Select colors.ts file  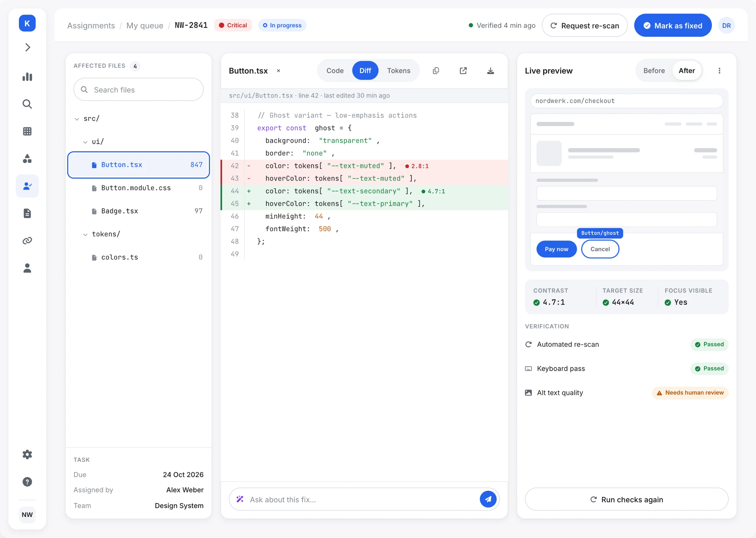(139, 257)
